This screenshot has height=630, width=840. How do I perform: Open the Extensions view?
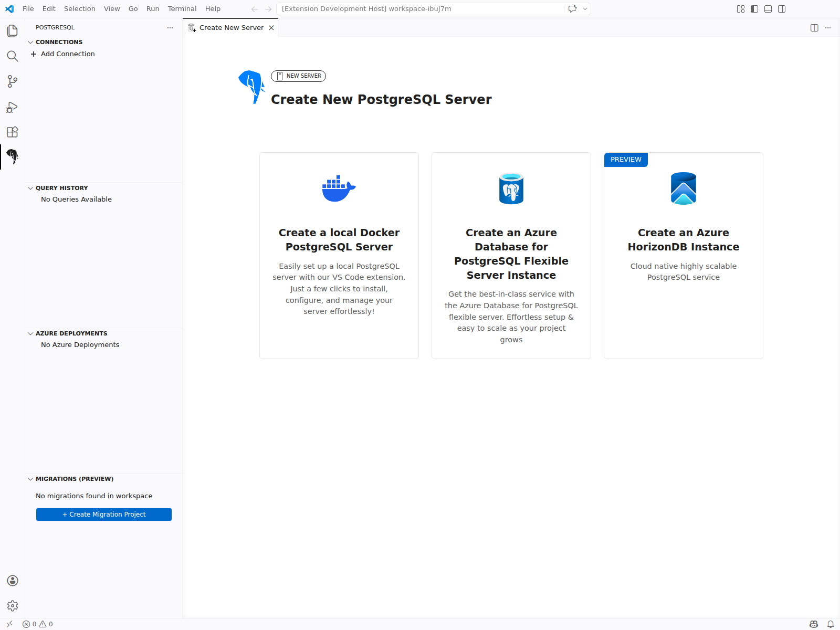pyautogui.click(x=13, y=132)
